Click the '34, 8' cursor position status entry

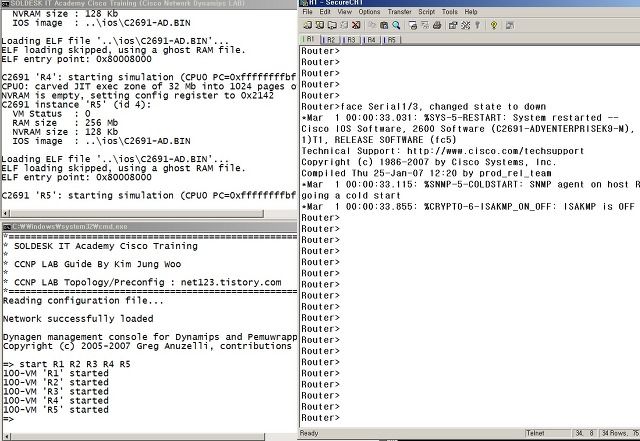585,433
